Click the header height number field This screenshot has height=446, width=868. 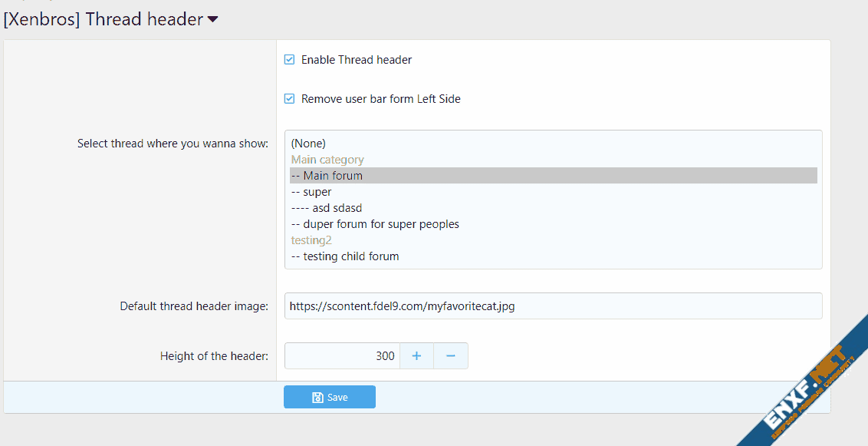coord(342,356)
